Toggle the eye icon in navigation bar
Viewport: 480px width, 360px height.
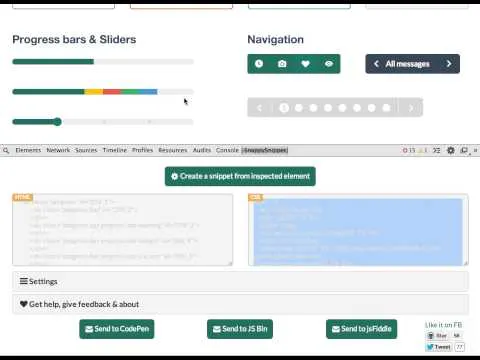329,64
